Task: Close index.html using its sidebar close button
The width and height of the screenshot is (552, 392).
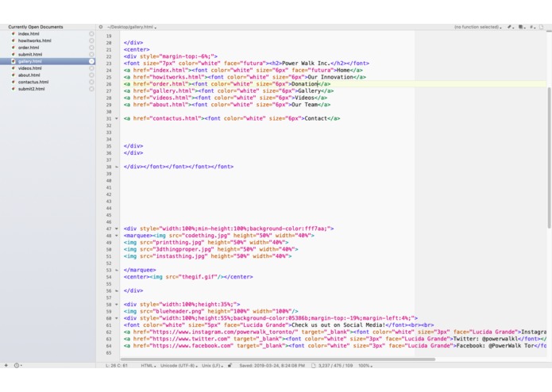Action: (x=91, y=34)
